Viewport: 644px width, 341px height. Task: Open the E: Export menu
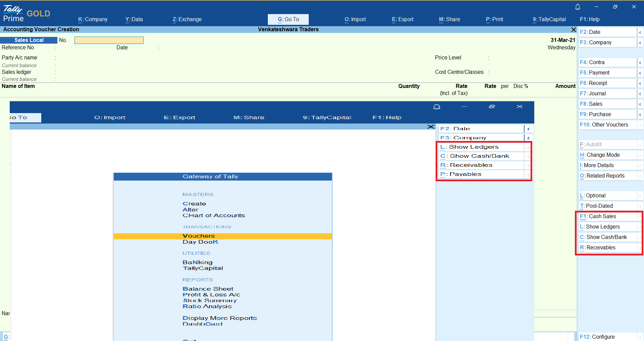[402, 19]
